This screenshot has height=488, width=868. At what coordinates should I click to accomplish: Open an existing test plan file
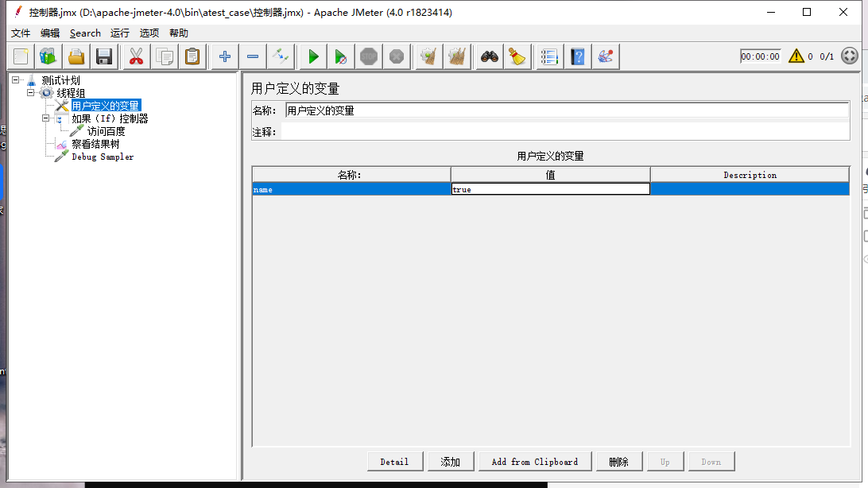click(x=76, y=56)
